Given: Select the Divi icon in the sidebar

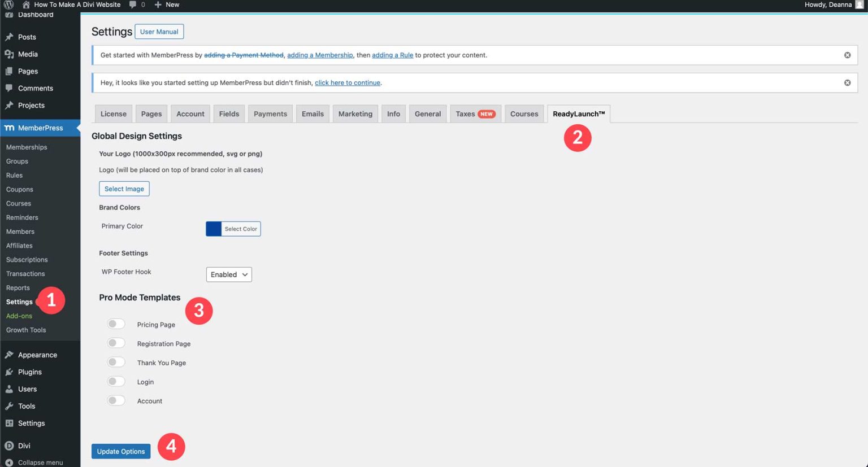Looking at the screenshot, I should pos(10,445).
